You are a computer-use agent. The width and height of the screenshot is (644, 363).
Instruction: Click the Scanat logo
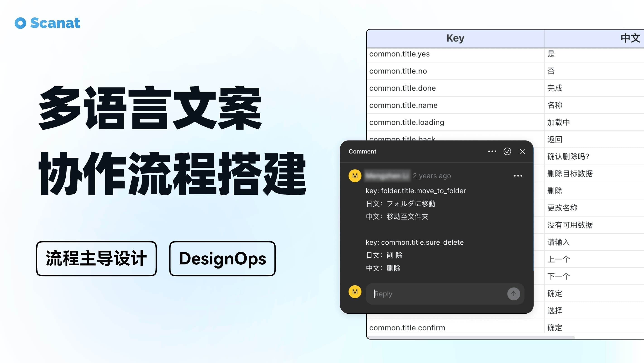pos(47,23)
